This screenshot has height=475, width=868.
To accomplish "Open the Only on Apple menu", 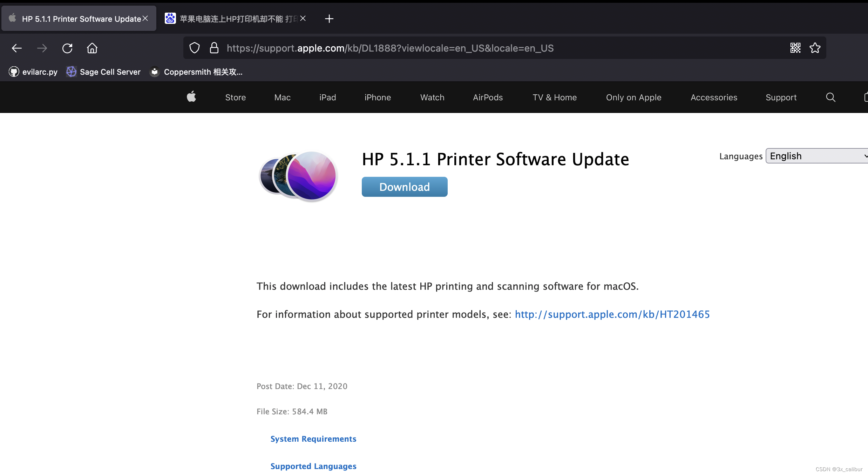I will (634, 98).
